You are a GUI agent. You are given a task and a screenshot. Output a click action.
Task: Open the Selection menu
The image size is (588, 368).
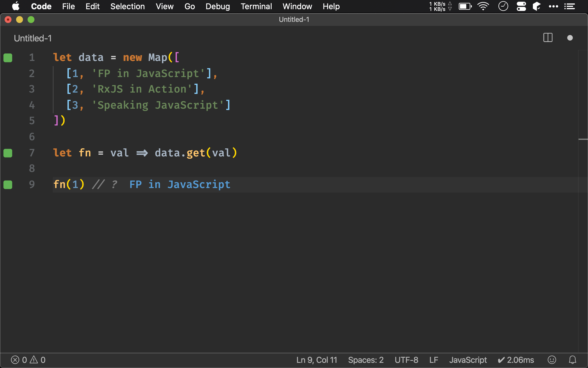[x=127, y=6]
